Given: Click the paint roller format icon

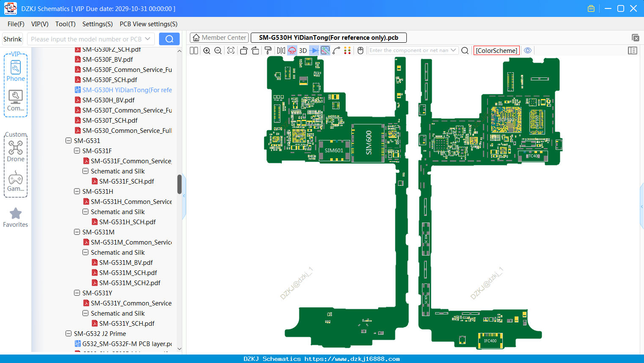Looking at the screenshot, I should [268, 50].
